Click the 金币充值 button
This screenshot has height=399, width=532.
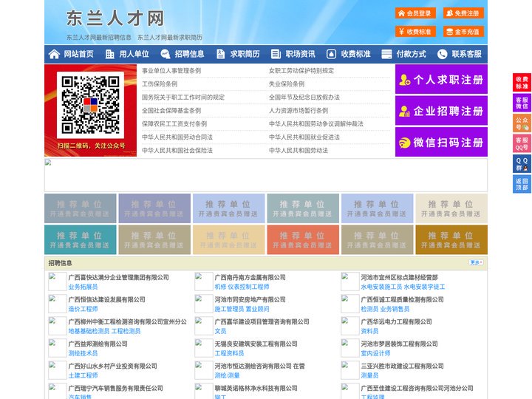pyautogui.click(x=463, y=32)
